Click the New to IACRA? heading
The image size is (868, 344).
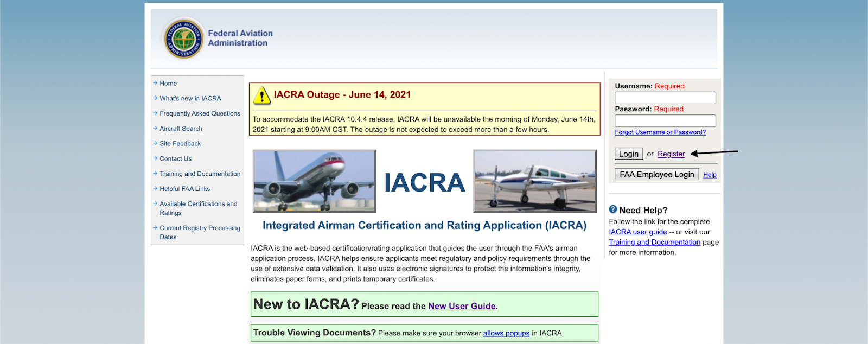click(306, 304)
